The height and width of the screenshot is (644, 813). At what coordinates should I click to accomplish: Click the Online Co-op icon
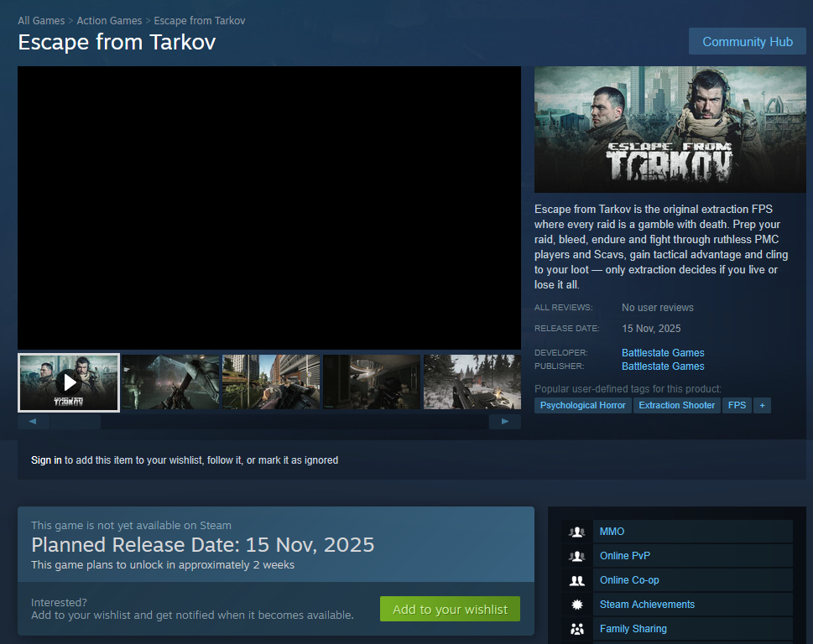(x=576, y=580)
